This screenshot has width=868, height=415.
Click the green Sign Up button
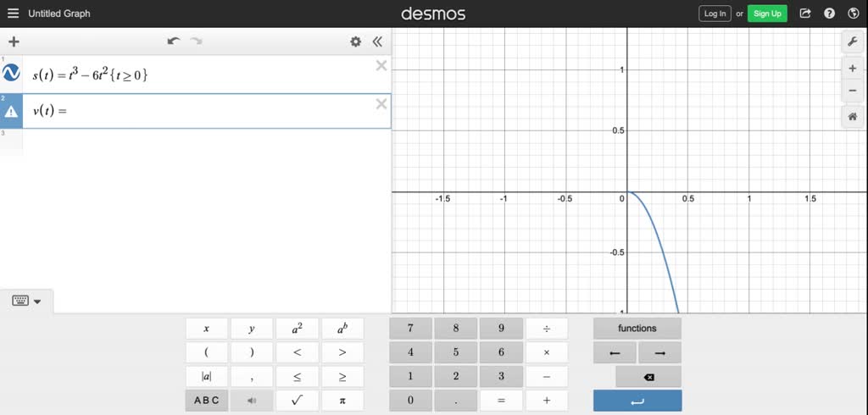(x=767, y=14)
